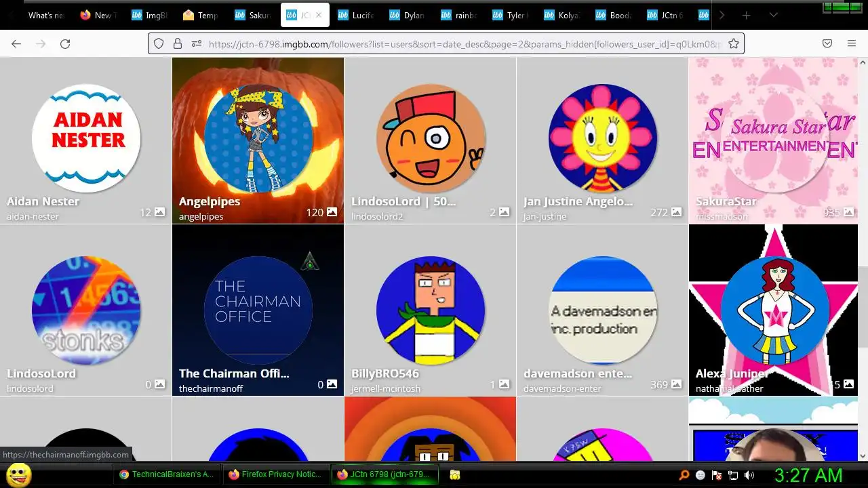Open Jan Justine sunflower avatar
This screenshot has width=868, height=488.
pos(603,138)
